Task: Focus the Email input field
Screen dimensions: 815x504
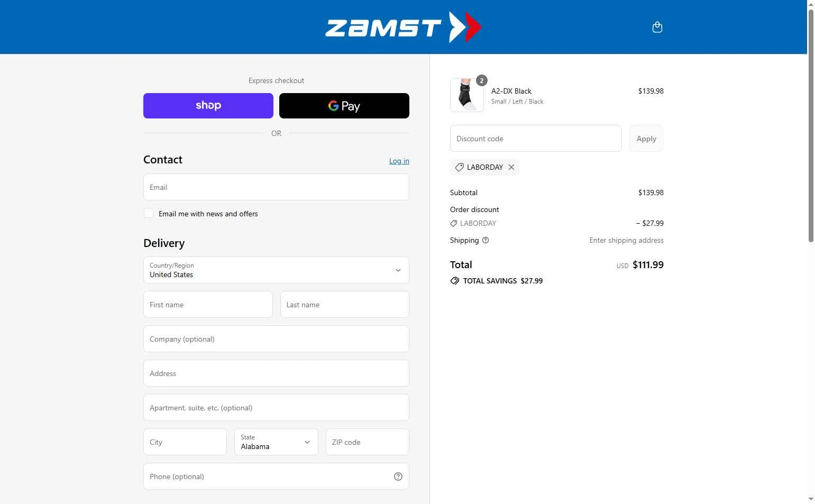Action: pyautogui.click(x=276, y=187)
